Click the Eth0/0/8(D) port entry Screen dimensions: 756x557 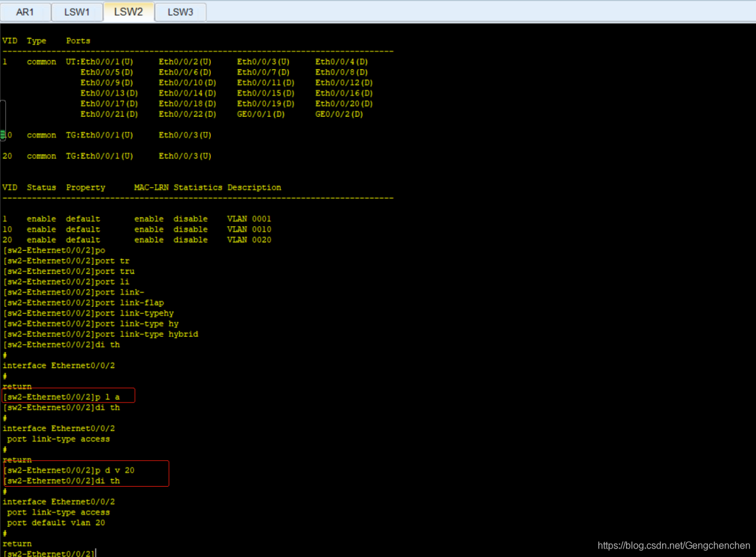342,72
